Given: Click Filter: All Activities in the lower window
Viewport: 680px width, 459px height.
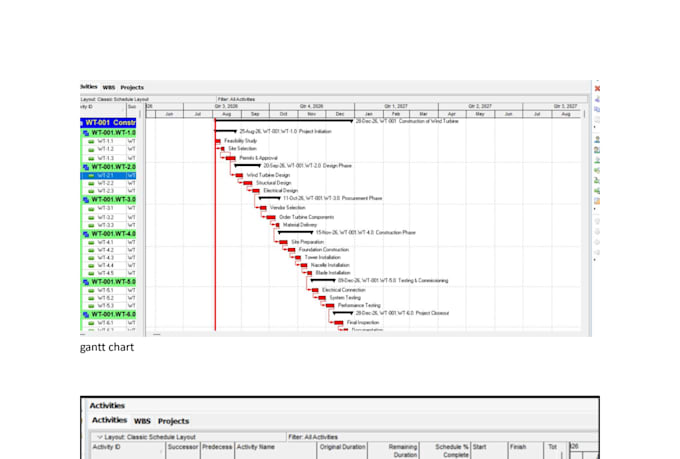Looking at the screenshot, I should pos(313,437).
